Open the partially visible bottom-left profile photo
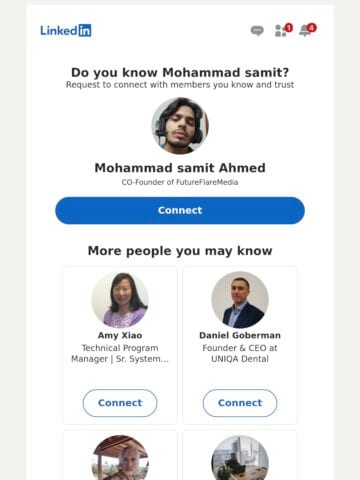 coord(120,457)
